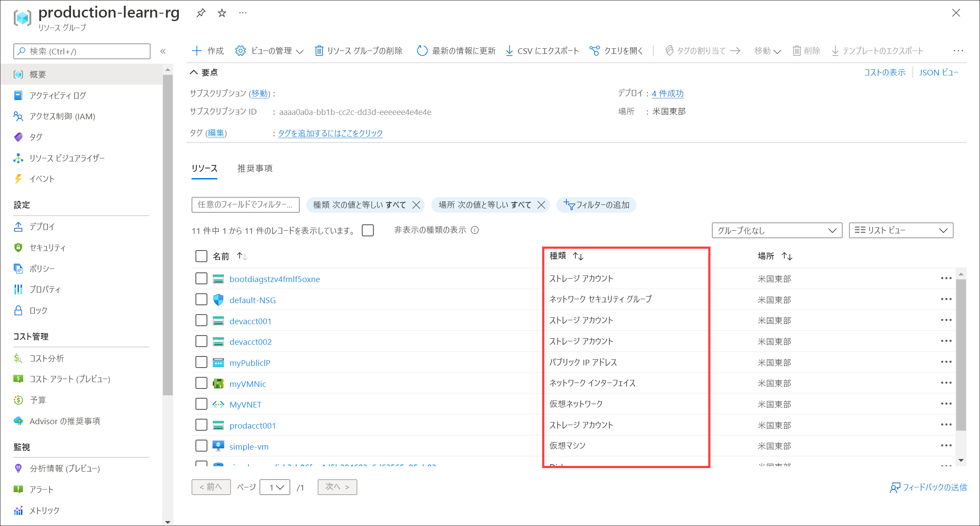
Task: Select 概要 in the sidebar
Action: [x=82, y=74]
